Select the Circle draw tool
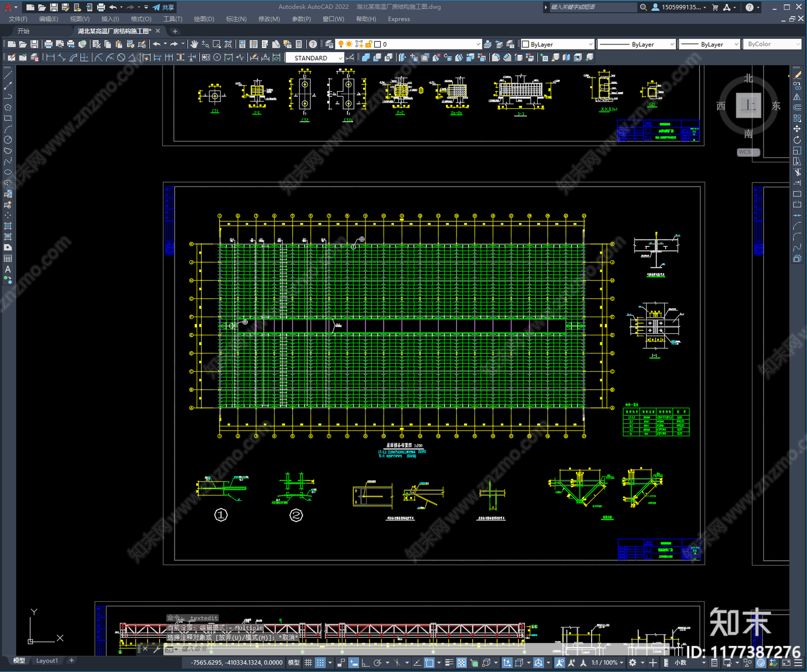The width and height of the screenshot is (807, 672). (8, 140)
